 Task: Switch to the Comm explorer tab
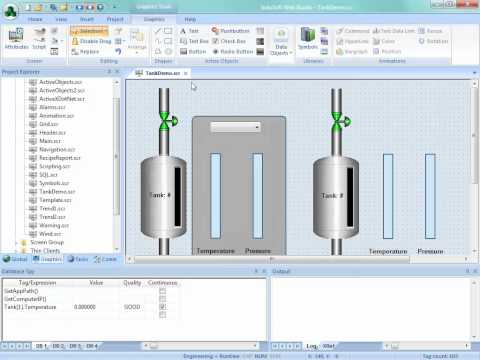point(105,259)
